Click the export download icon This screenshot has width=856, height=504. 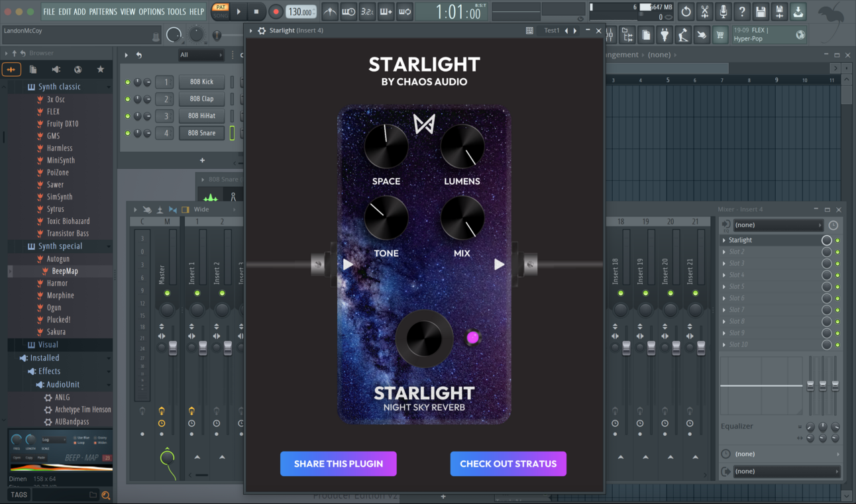(798, 11)
